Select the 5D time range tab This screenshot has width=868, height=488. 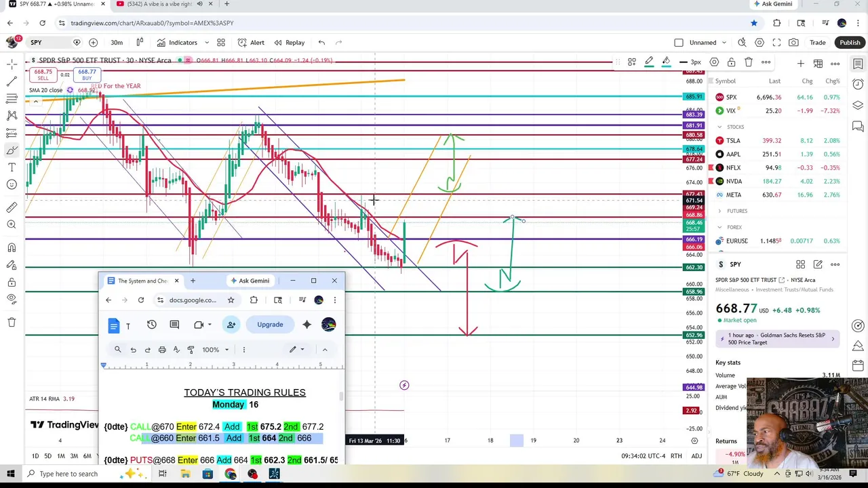[47, 456]
